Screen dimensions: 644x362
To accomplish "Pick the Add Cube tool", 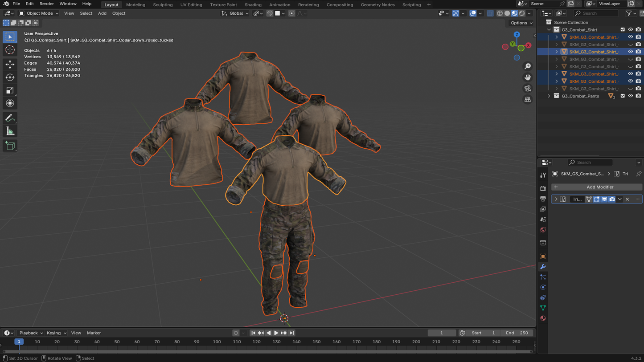I will (x=10, y=146).
